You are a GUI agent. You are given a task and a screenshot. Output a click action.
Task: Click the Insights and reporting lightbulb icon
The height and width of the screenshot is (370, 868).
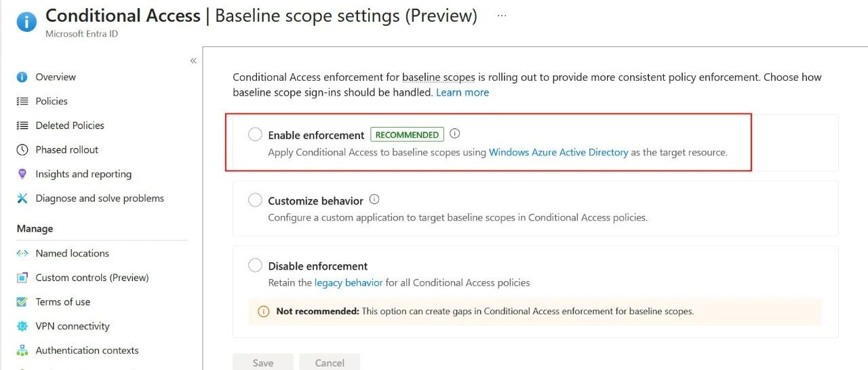22,174
